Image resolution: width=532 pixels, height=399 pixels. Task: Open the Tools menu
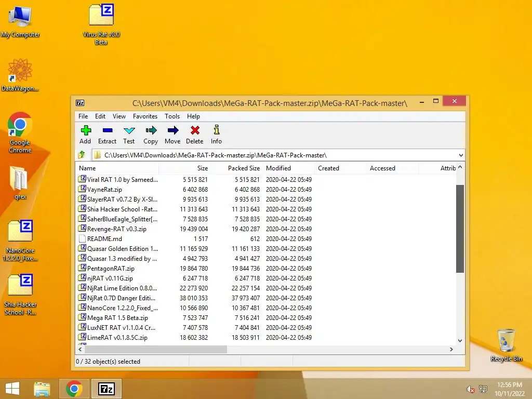coord(172,116)
